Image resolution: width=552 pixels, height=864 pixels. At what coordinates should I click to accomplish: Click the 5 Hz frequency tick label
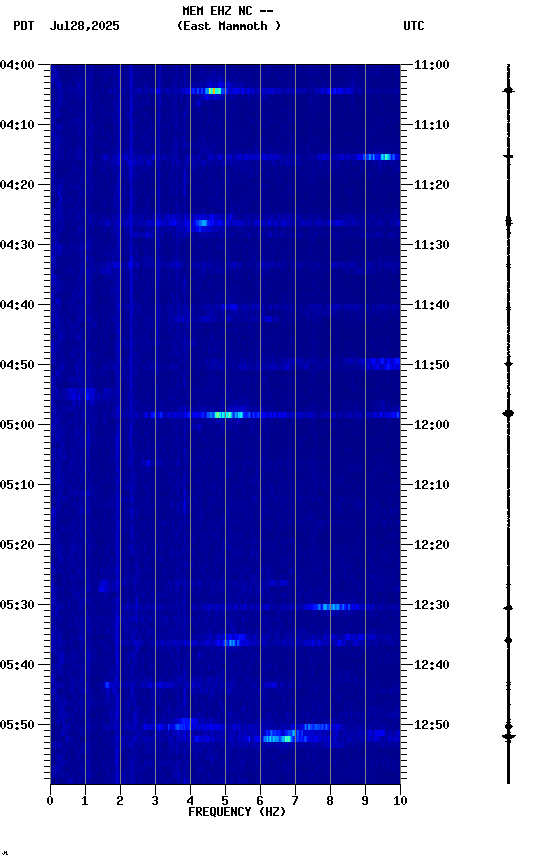click(225, 801)
